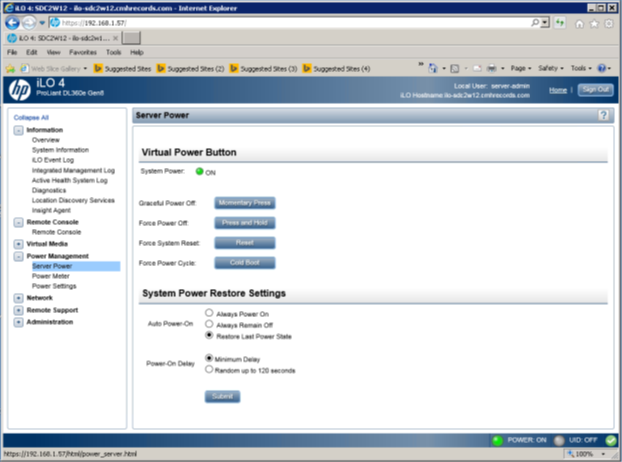622x462 pixels.
Task: Click the Press and Hold button
Action: [x=245, y=223]
